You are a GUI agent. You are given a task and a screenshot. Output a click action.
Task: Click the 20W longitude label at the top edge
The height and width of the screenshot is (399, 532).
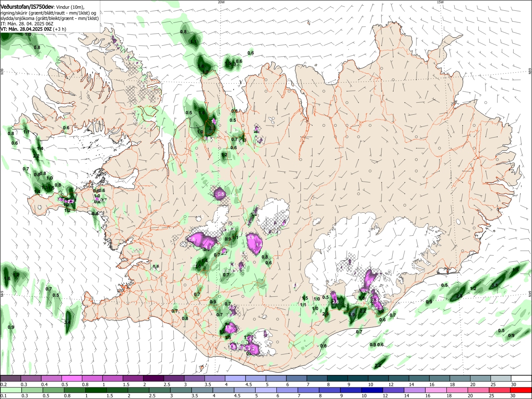[222, 2]
